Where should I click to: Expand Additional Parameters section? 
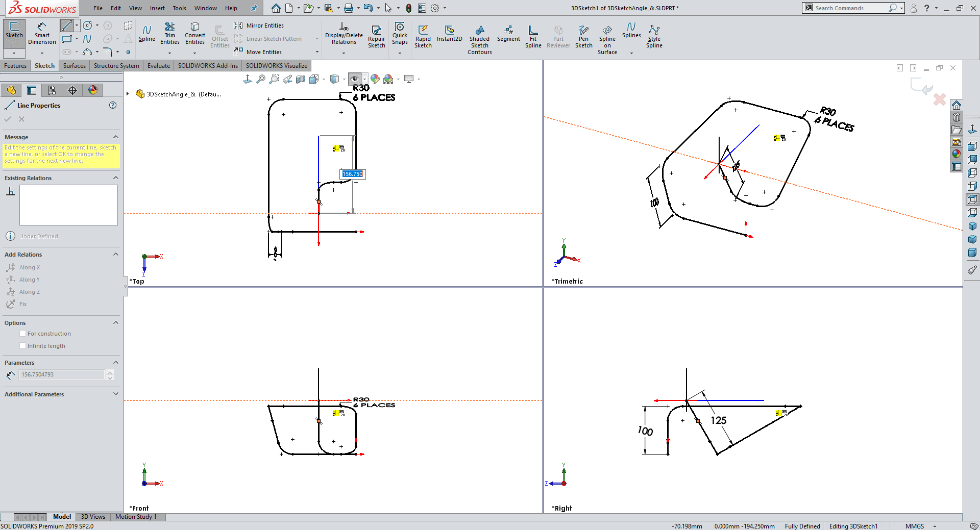(116, 394)
